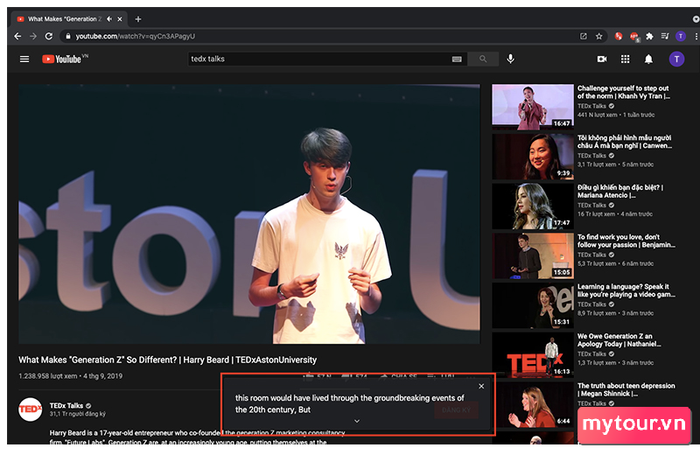The height and width of the screenshot is (455, 700).
Task: Click the address bar URL
Action: point(135,36)
